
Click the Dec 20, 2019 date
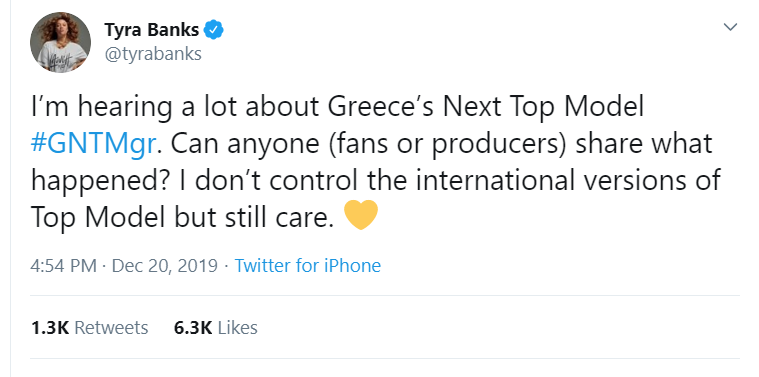point(165,266)
